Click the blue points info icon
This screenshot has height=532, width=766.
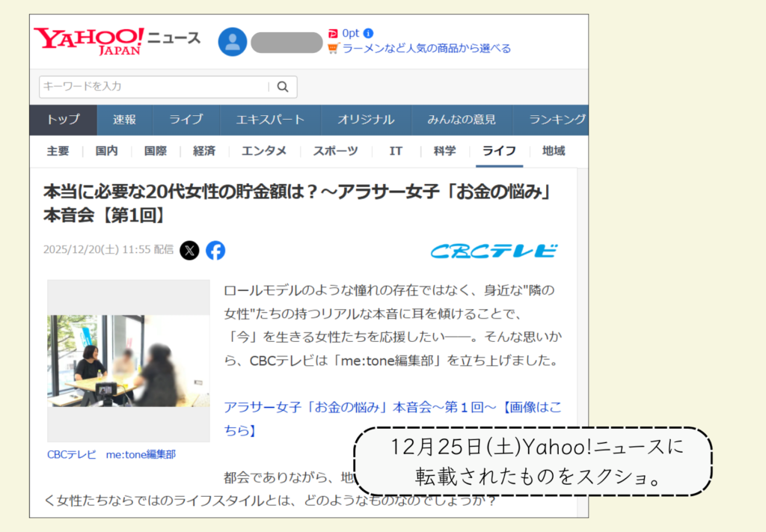click(368, 34)
